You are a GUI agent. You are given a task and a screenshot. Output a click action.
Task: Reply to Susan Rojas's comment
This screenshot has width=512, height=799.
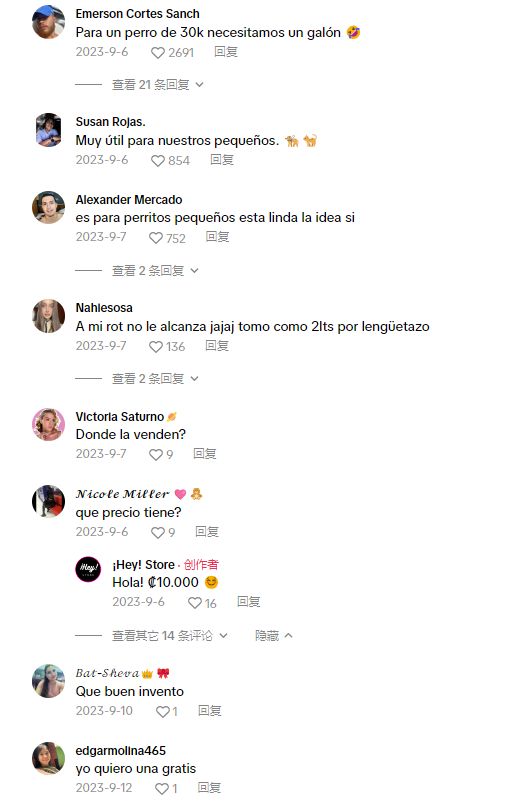[222, 160]
